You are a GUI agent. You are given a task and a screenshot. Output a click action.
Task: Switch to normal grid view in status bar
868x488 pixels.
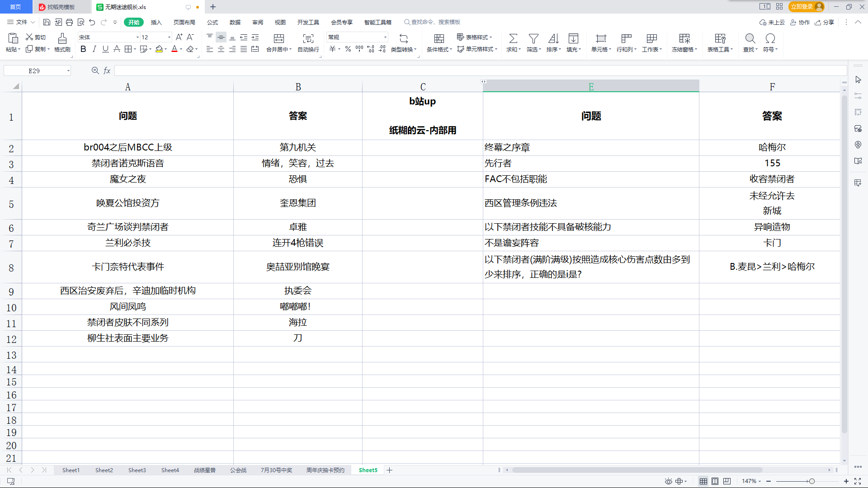pos(703,481)
